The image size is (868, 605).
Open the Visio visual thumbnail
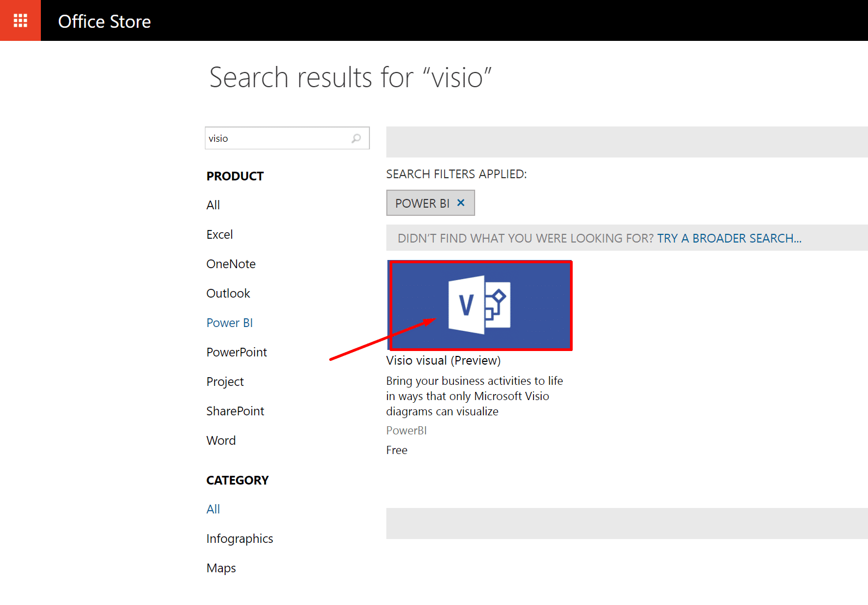[479, 305]
